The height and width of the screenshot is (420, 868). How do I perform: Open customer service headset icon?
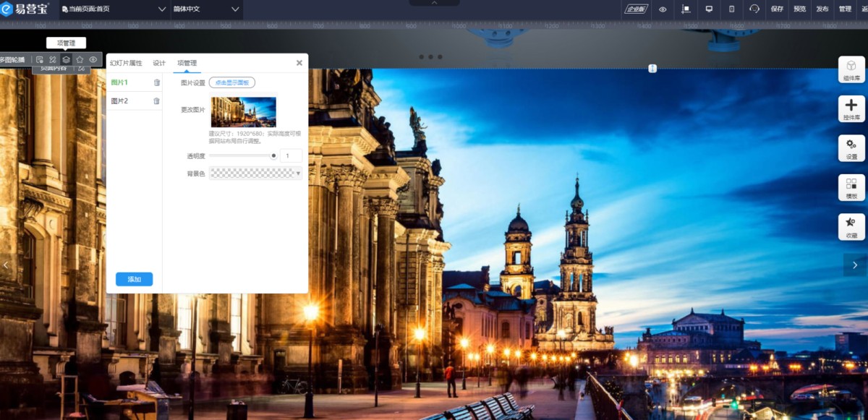tap(754, 9)
